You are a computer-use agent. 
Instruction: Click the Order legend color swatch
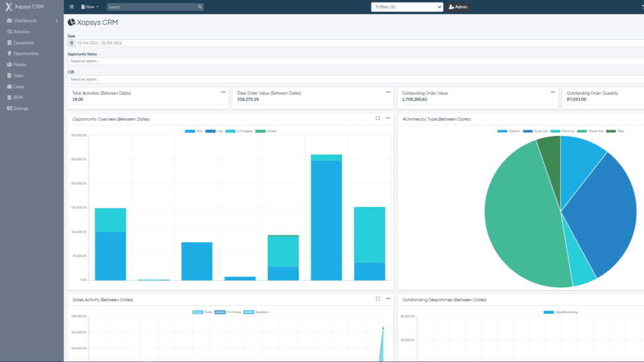pyautogui.click(x=197, y=312)
